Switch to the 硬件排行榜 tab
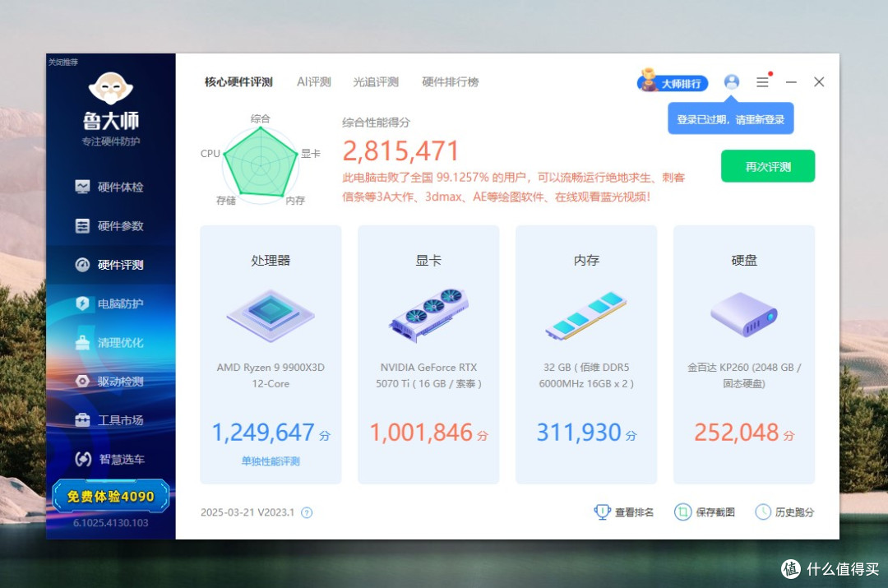The height and width of the screenshot is (588, 888). coord(451,82)
